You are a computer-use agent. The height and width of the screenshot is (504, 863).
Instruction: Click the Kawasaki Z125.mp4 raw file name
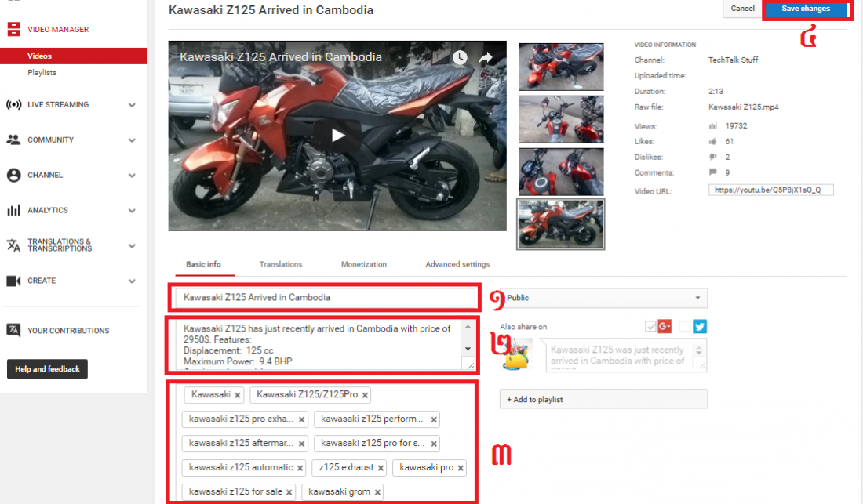(744, 107)
